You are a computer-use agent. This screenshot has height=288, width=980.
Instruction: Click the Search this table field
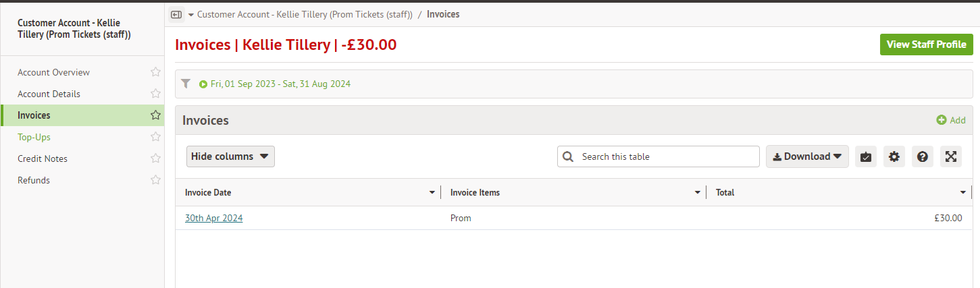(x=665, y=156)
